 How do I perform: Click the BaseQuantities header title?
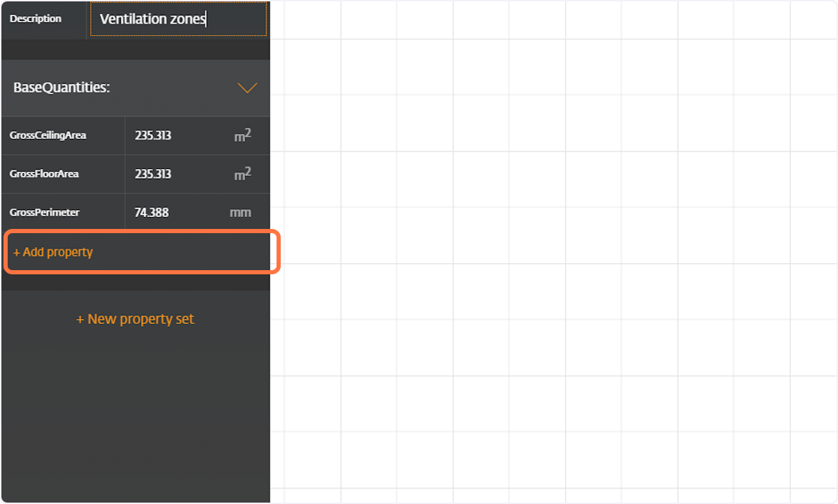62,88
